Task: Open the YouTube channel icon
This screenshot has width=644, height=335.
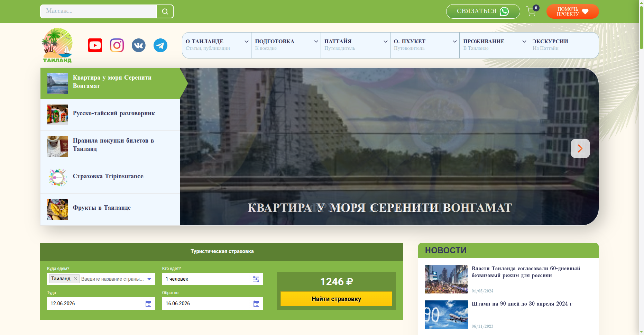Action: point(95,45)
